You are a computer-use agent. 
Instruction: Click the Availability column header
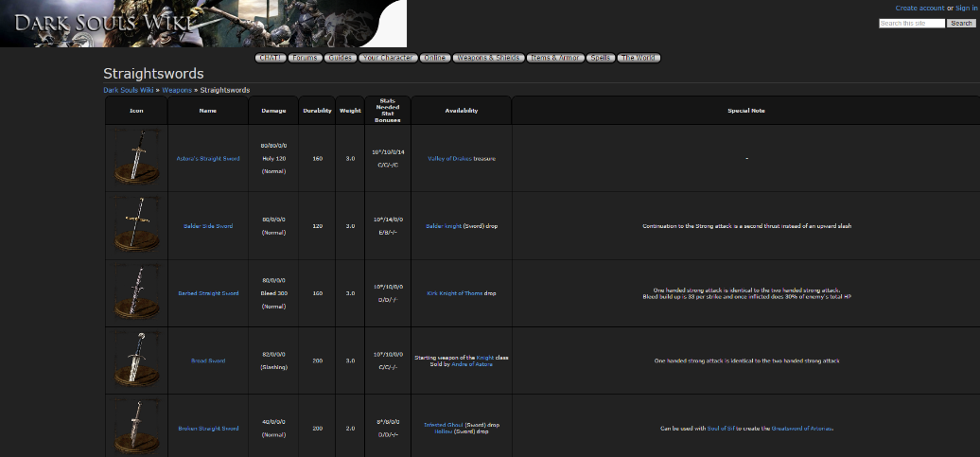pyautogui.click(x=462, y=111)
